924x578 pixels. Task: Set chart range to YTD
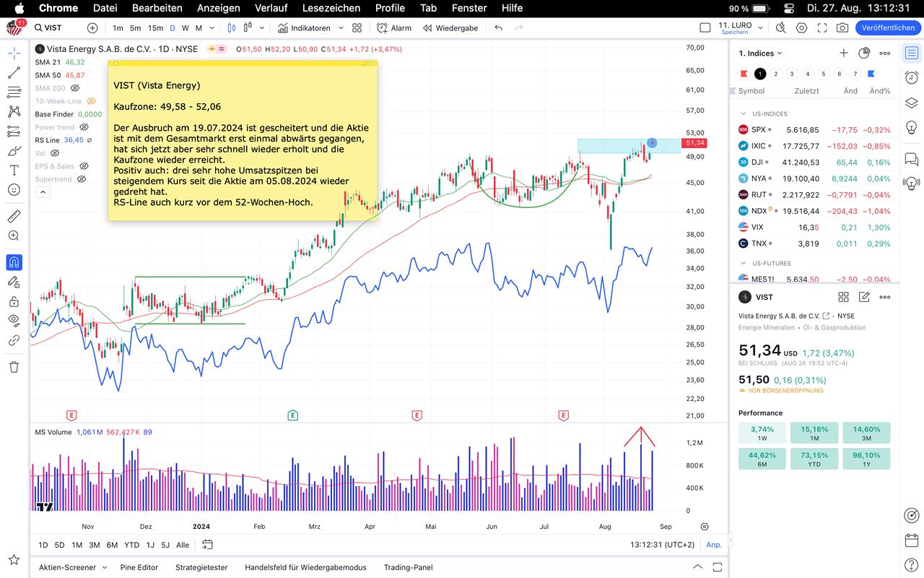[x=131, y=545]
